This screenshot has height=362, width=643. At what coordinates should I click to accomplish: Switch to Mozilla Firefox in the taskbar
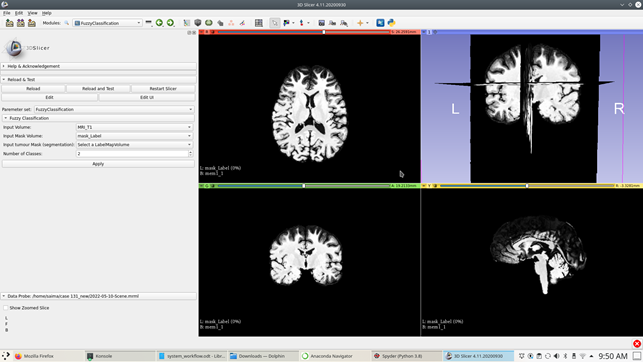point(48,356)
